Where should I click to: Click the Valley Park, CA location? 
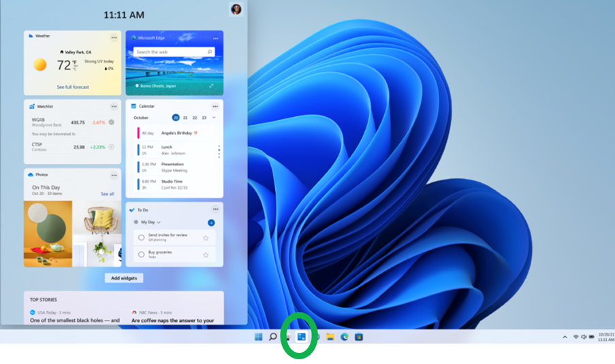76,52
